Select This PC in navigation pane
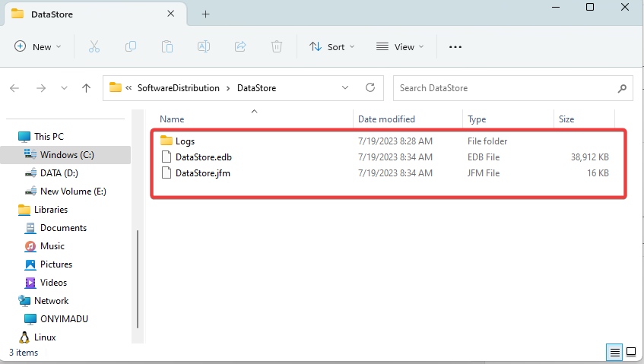Viewport: 644px width, 364px height. coord(49,137)
